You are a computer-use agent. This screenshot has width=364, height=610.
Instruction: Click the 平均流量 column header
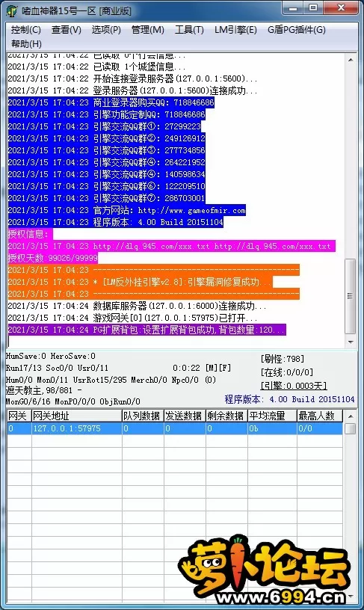coord(272,416)
